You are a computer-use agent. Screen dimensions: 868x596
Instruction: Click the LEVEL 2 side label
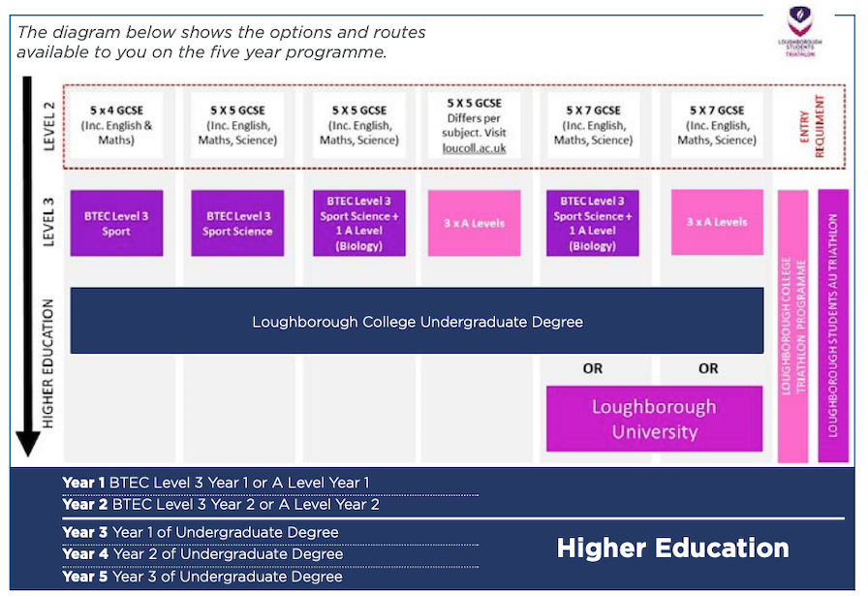tap(49, 126)
